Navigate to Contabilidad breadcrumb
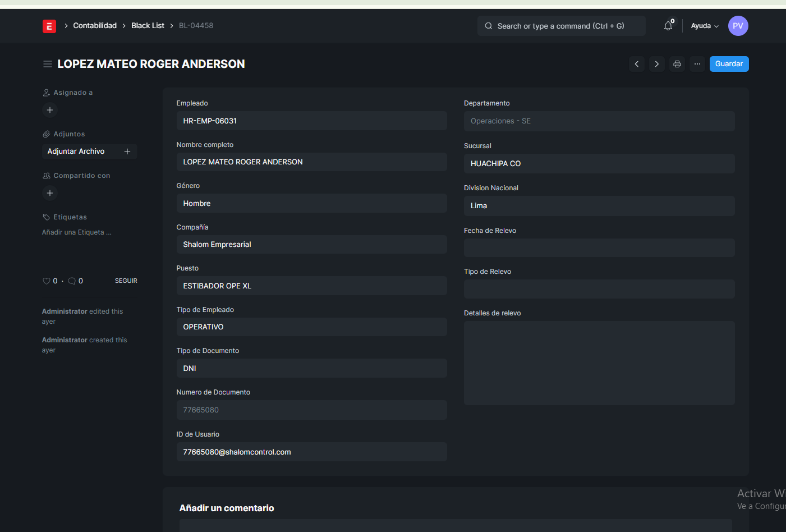Screen dimensions: 786x532 pyautogui.click(x=95, y=26)
